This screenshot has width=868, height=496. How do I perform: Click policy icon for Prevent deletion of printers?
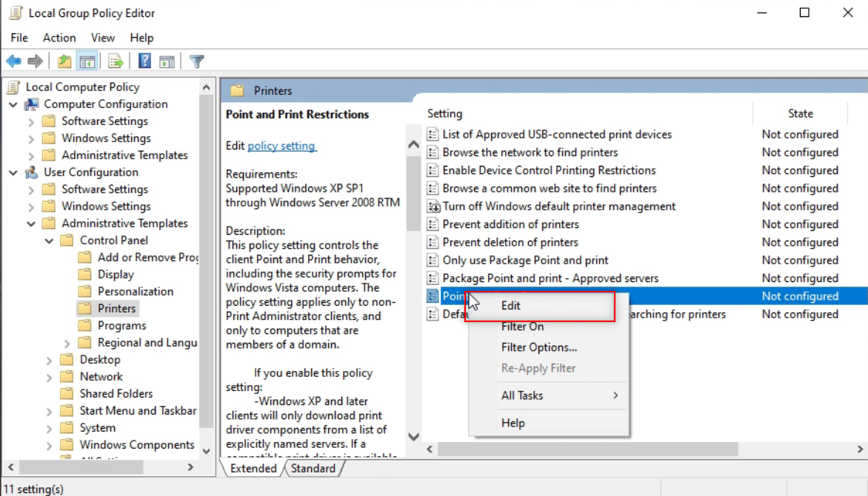coord(433,243)
